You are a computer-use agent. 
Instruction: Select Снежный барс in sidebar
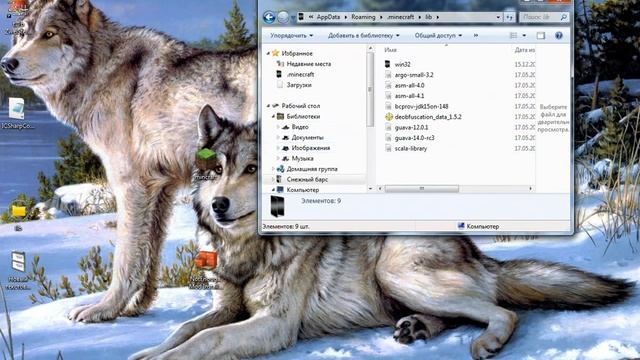point(307,180)
